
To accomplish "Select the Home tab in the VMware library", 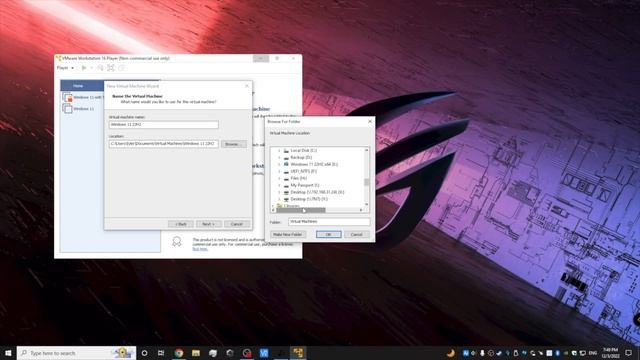I will [78, 86].
